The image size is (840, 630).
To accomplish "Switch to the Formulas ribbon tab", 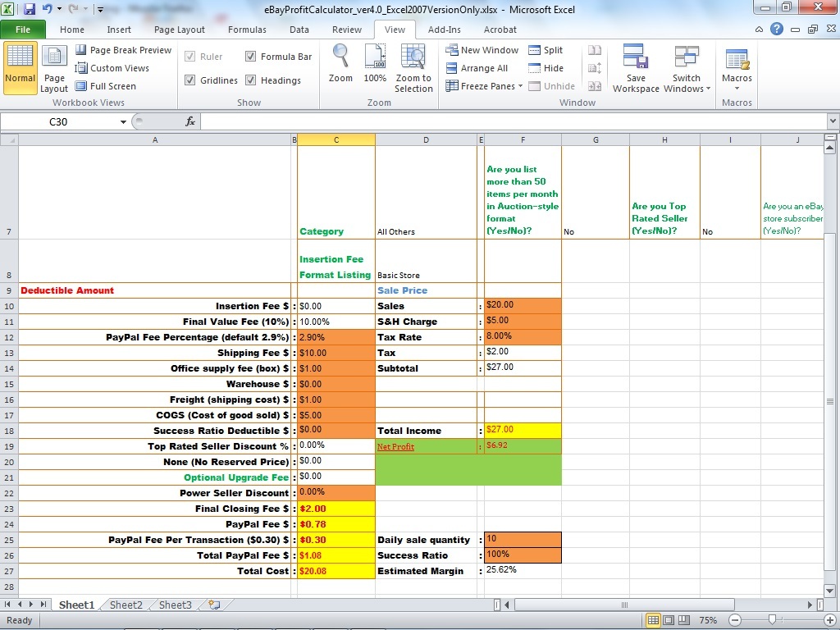I will point(247,30).
